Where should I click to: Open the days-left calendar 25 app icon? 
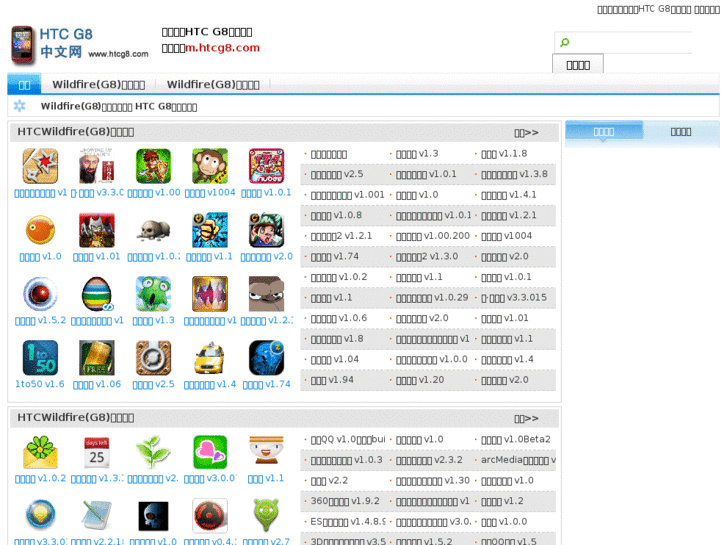coord(96,452)
